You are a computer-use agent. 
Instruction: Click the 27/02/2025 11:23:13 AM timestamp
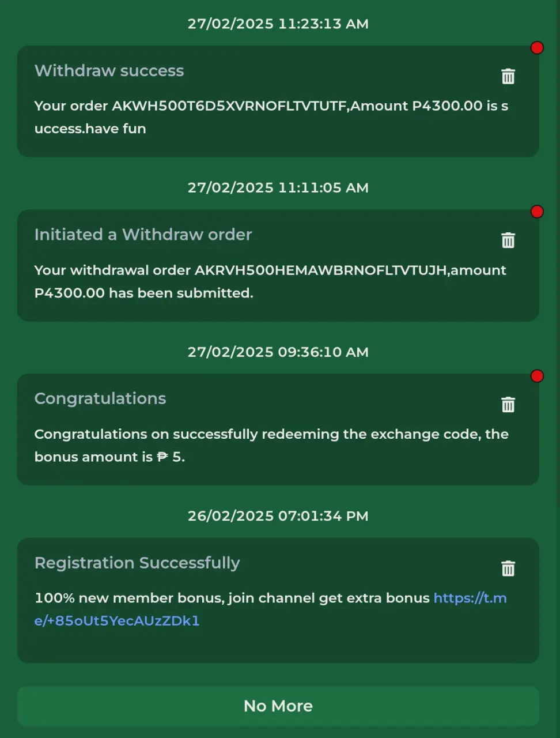[x=278, y=24]
